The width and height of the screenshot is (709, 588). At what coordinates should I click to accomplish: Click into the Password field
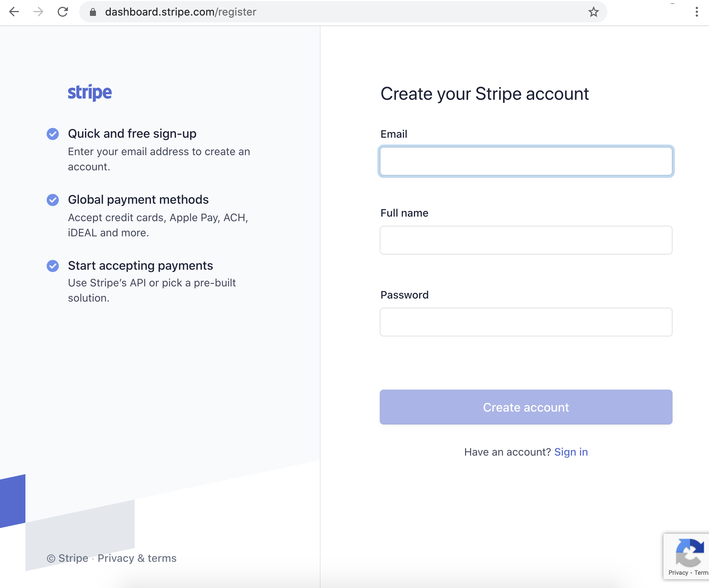[x=526, y=322]
